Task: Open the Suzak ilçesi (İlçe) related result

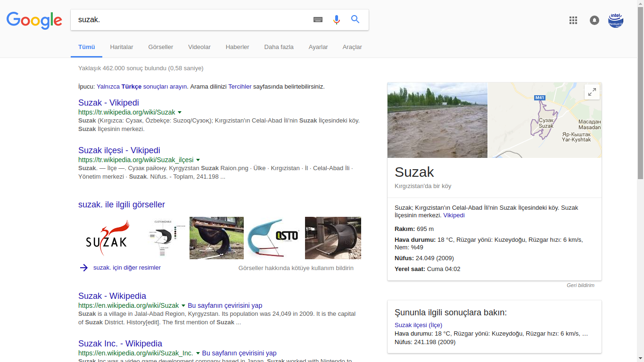Action: [418, 325]
